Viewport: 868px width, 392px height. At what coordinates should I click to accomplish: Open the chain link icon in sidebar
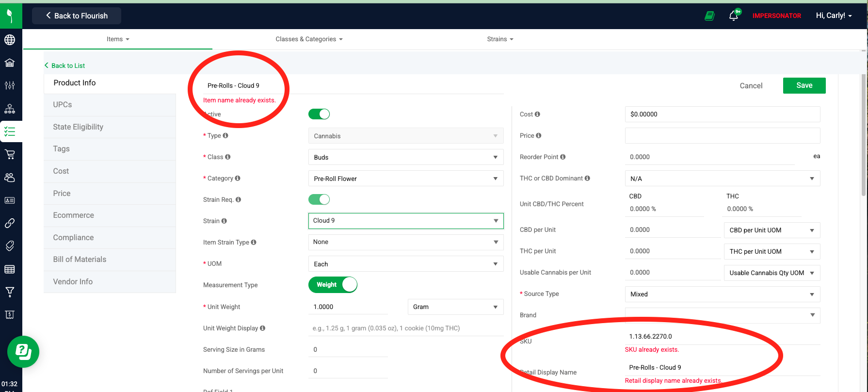pos(10,223)
